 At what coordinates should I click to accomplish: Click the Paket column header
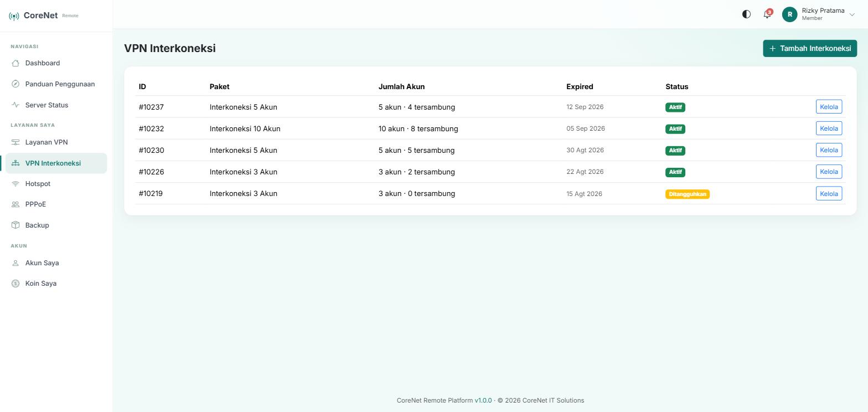(x=219, y=86)
